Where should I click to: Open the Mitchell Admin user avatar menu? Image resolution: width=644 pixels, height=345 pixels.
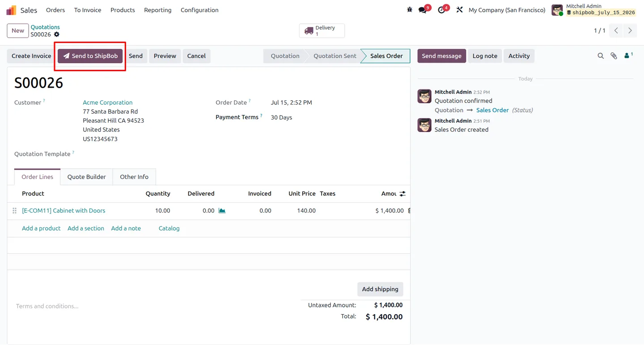(x=557, y=10)
